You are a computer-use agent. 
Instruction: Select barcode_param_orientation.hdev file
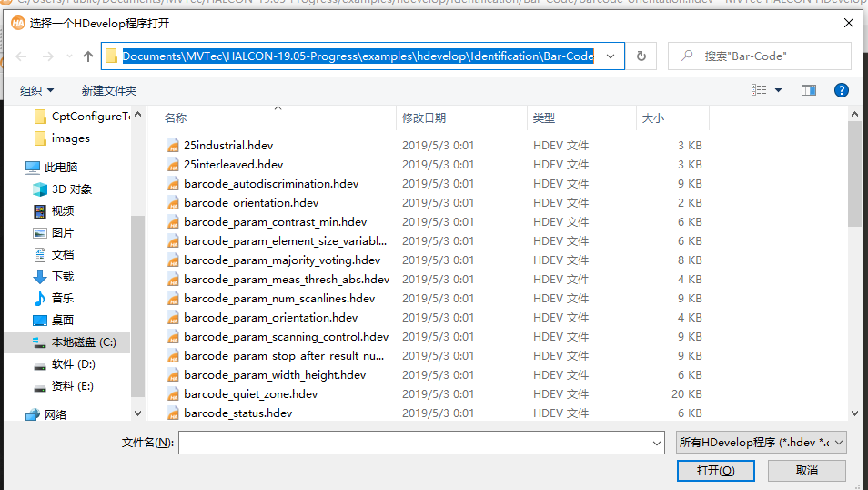click(x=271, y=318)
